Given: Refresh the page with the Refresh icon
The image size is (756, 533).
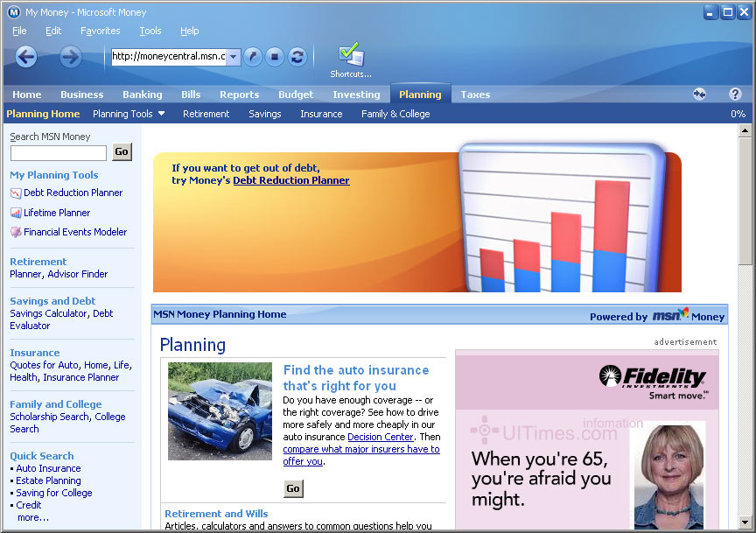Looking at the screenshot, I should coord(297,57).
